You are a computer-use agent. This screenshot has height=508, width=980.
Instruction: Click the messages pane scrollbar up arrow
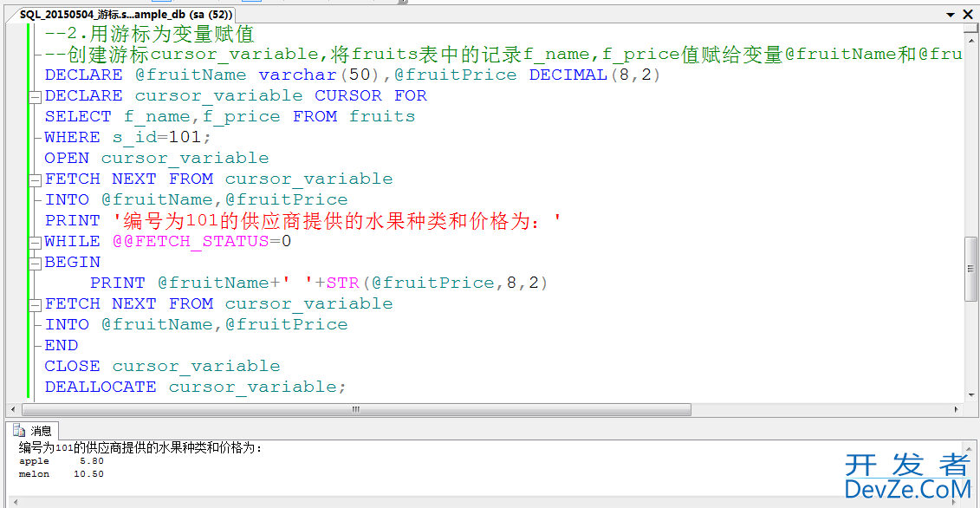click(970, 447)
